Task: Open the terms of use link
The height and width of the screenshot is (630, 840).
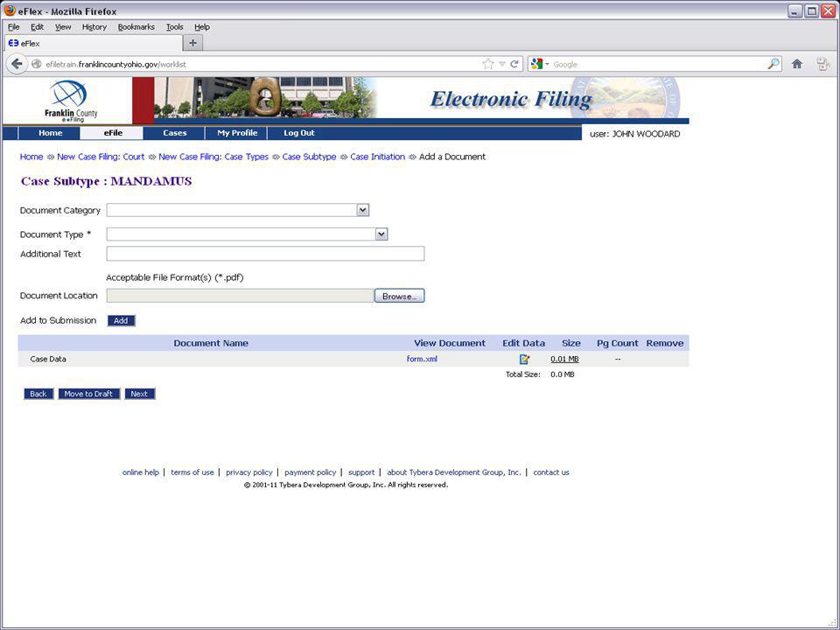Action: click(x=192, y=472)
